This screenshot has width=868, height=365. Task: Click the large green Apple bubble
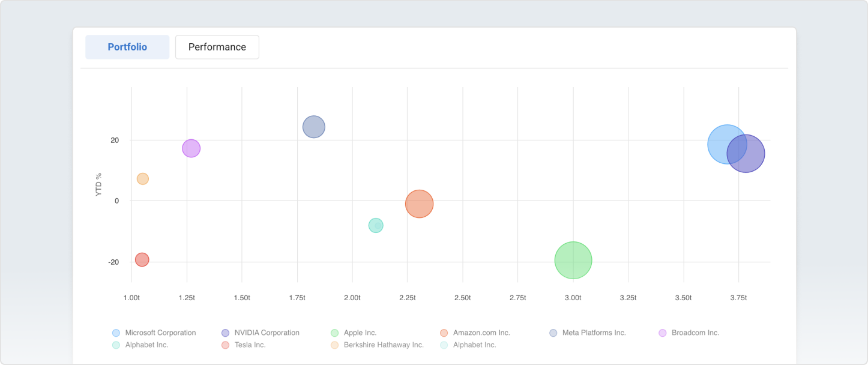pyautogui.click(x=573, y=260)
